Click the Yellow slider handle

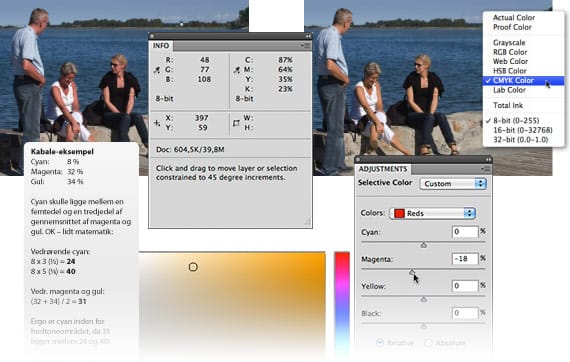[424, 299]
